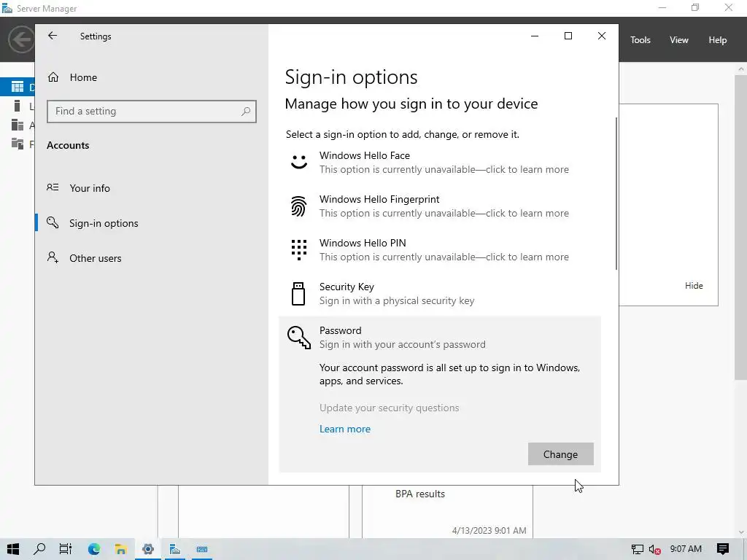Click Server Manager back navigation arrow
The image size is (747, 560).
(x=21, y=39)
